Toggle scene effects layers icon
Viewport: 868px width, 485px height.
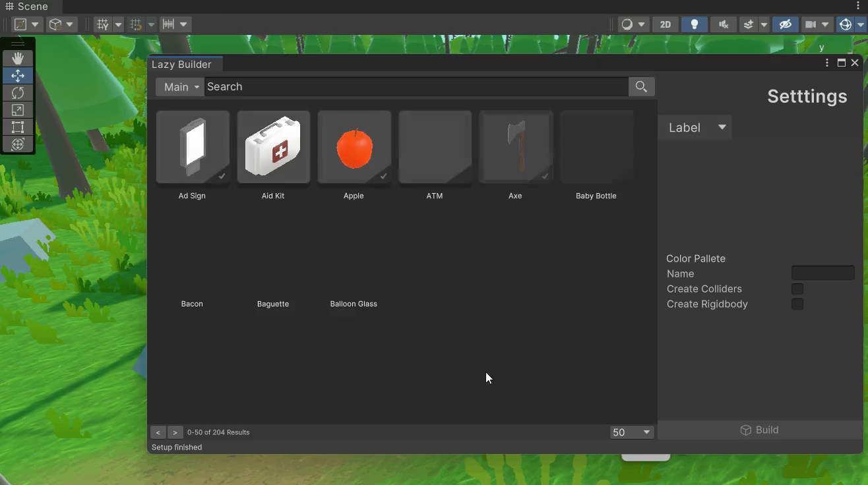[749, 24]
